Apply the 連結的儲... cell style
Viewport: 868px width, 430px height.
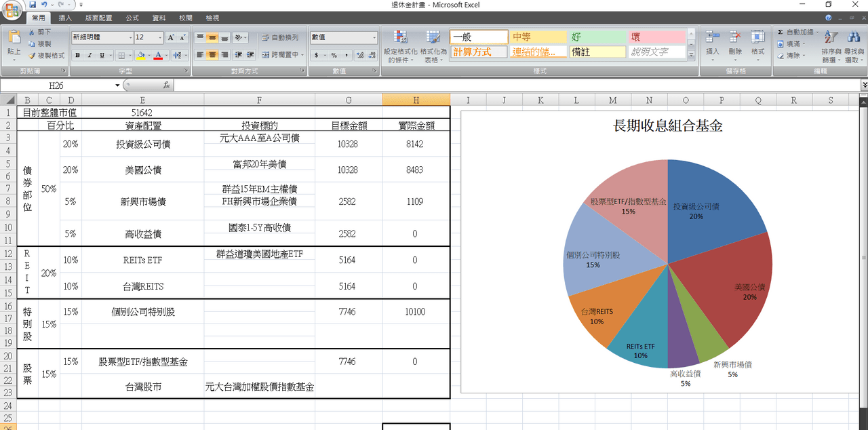(x=538, y=52)
